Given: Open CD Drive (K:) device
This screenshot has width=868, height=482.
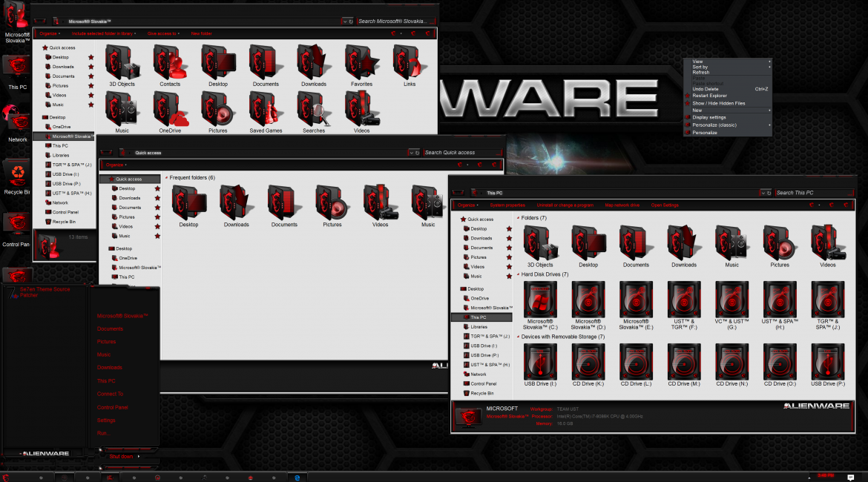Looking at the screenshot, I should [x=588, y=366].
